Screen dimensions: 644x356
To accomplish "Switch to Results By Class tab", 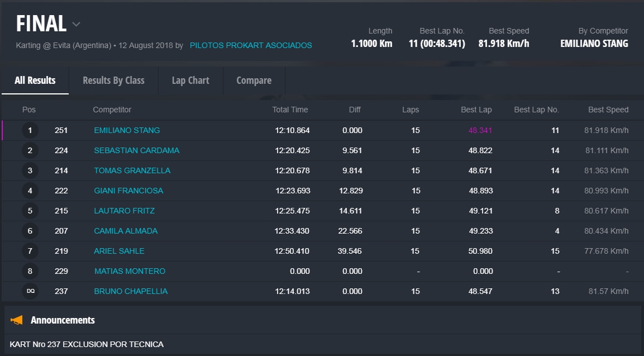I will [x=113, y=80].
